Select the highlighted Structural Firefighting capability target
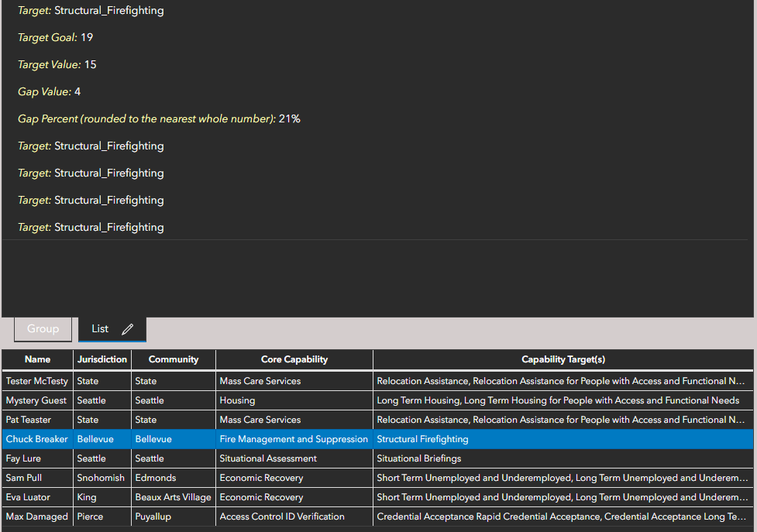 (x=422, y=438)
